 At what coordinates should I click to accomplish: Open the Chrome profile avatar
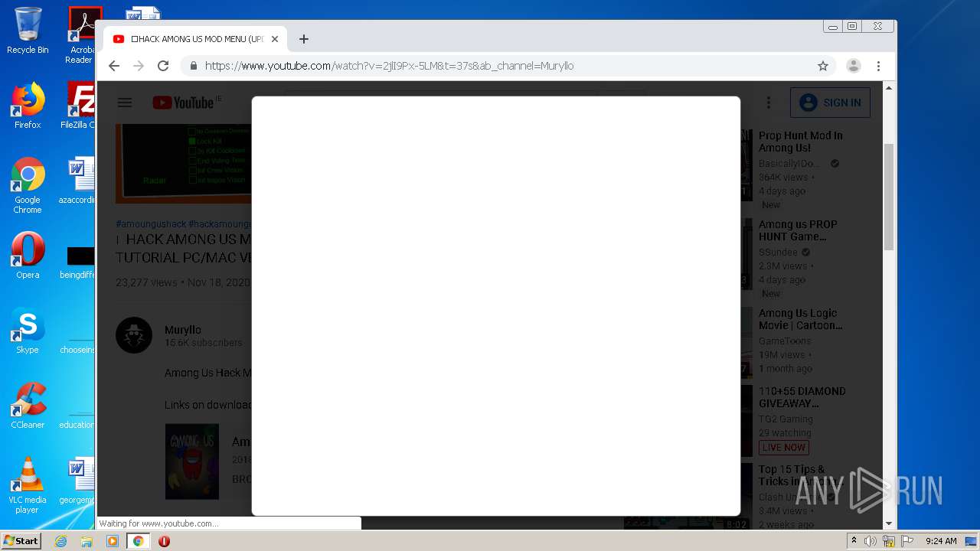click(854, 66)
